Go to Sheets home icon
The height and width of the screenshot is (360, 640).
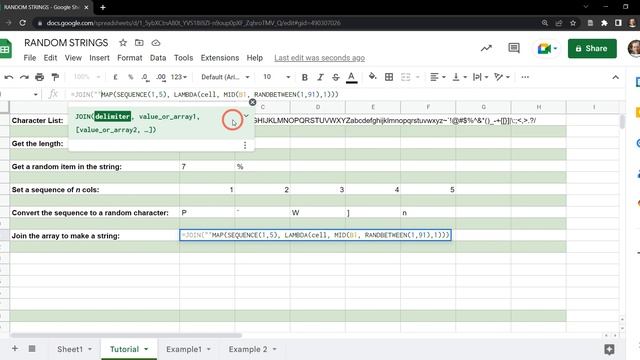click(x=5, y=49)
